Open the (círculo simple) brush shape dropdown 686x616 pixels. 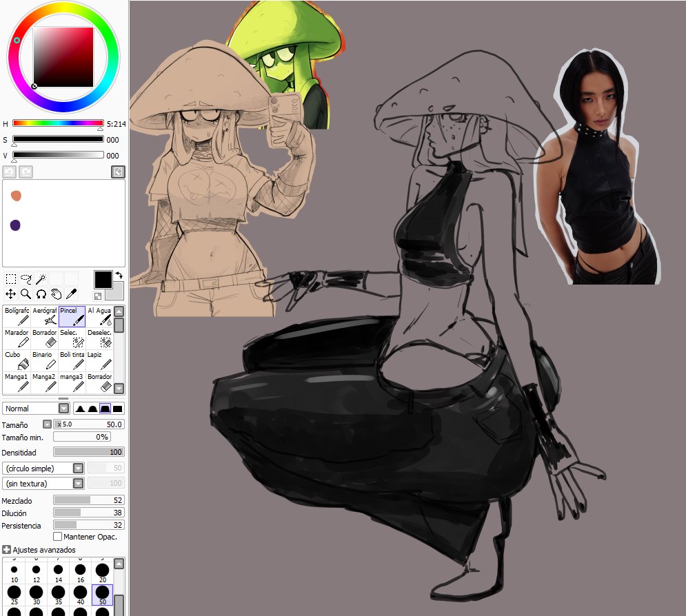click(79, 469)
